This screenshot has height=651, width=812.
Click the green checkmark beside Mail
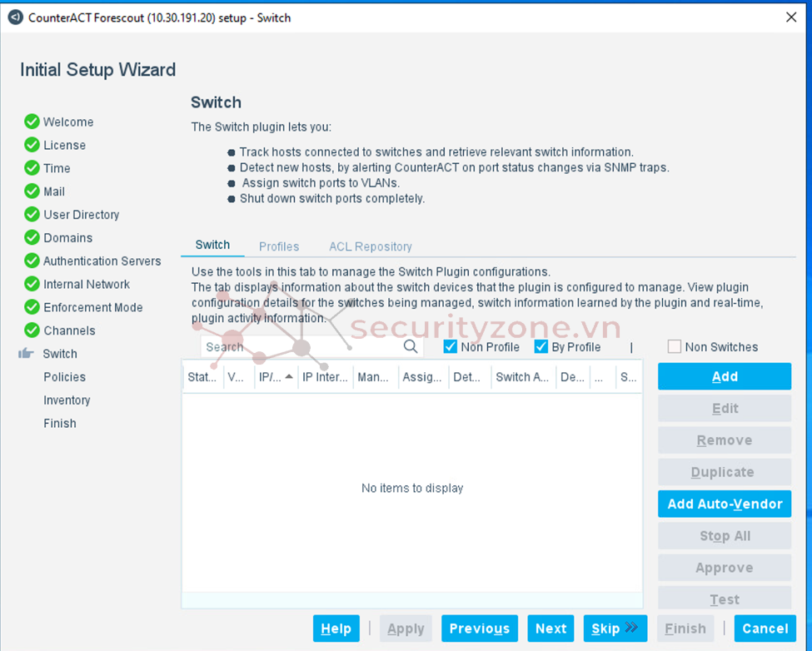click(x=32, y=191)
